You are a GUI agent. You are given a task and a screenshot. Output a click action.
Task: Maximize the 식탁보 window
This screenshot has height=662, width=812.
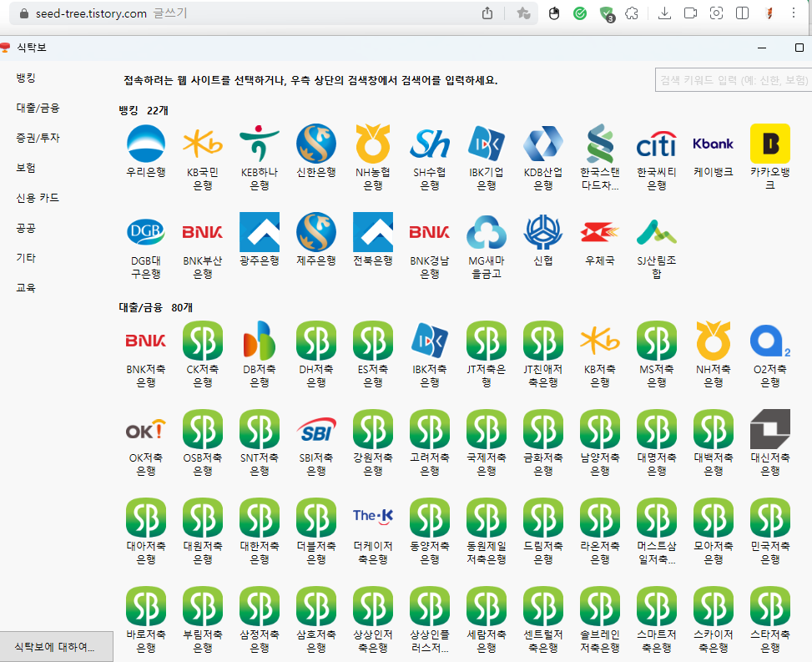coord(799,48)
